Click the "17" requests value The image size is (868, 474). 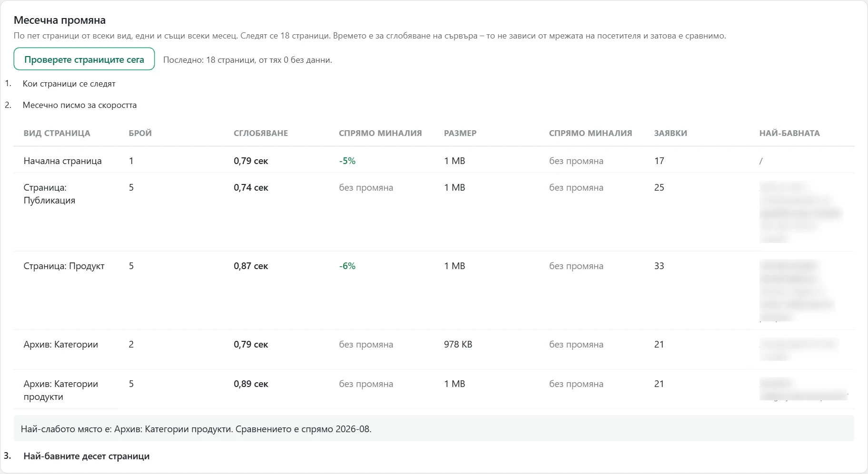tap(659, 161)
